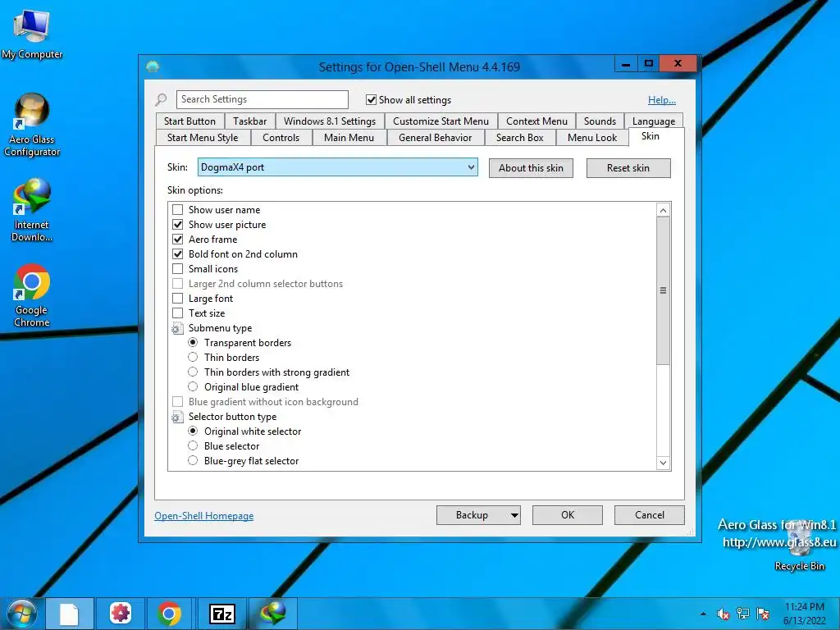Open the Internet Download Manager desktop shortcut
The image size is (840, 630).
pyautogui.click(x=32, y=210)
